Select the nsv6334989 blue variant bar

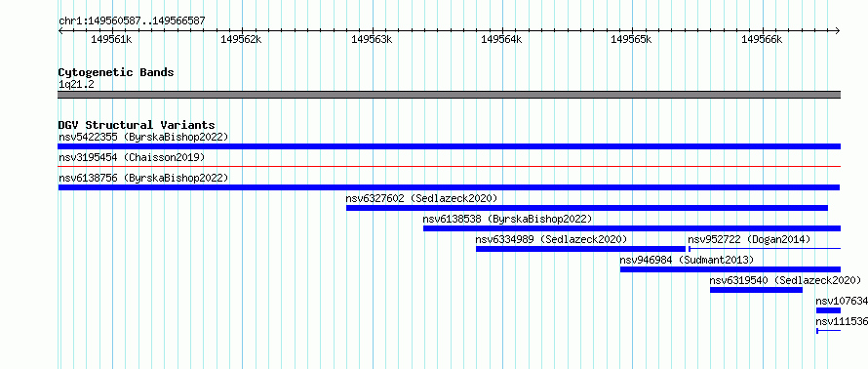click(x=580, y=249)
